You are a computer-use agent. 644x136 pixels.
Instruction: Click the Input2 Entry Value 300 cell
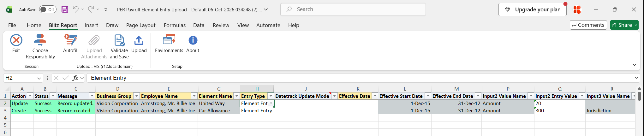[560, 111]
